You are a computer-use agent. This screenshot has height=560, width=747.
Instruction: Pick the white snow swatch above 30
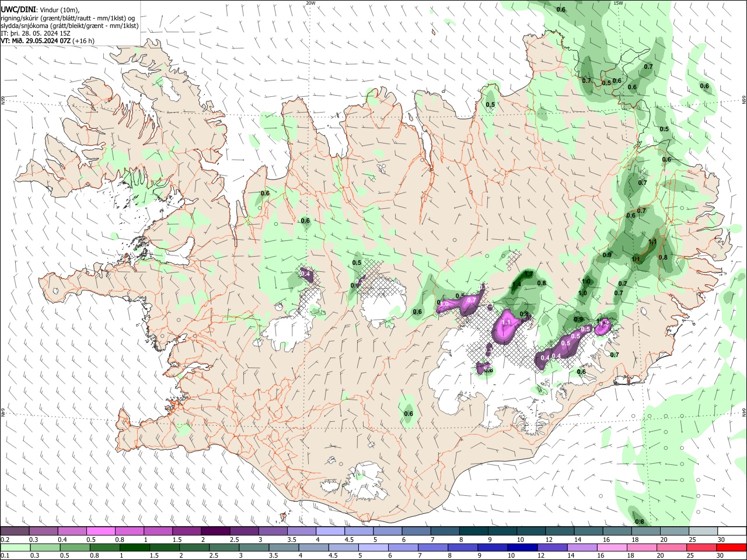(x=732, y=531)
